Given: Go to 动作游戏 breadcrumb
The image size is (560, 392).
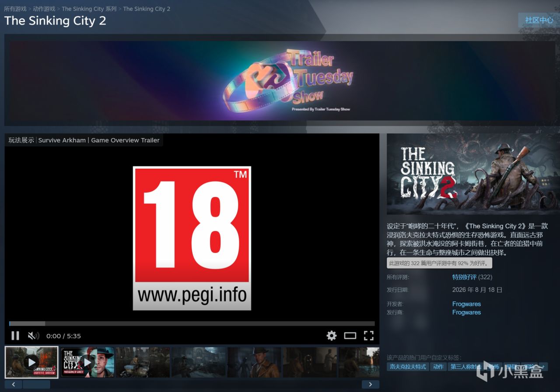Looking at the screenshot, I should point(44,9).
